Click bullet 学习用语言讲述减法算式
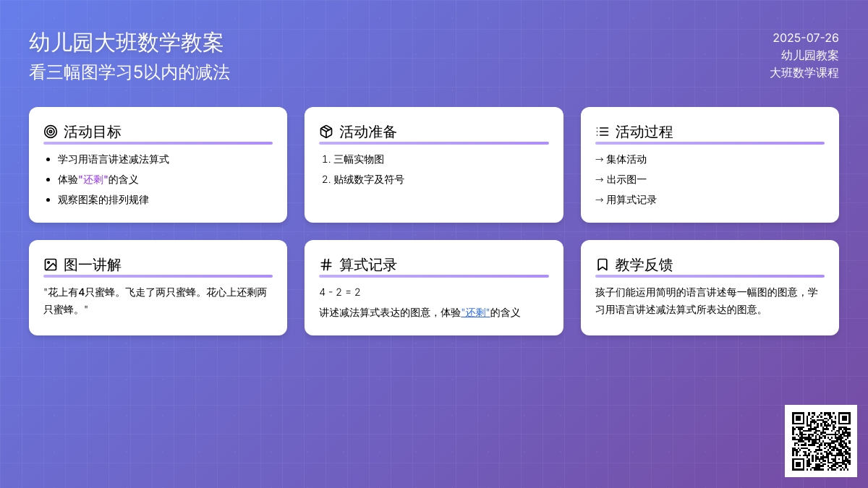This screenshot has height=488, width=868. (x=114, y=159)
